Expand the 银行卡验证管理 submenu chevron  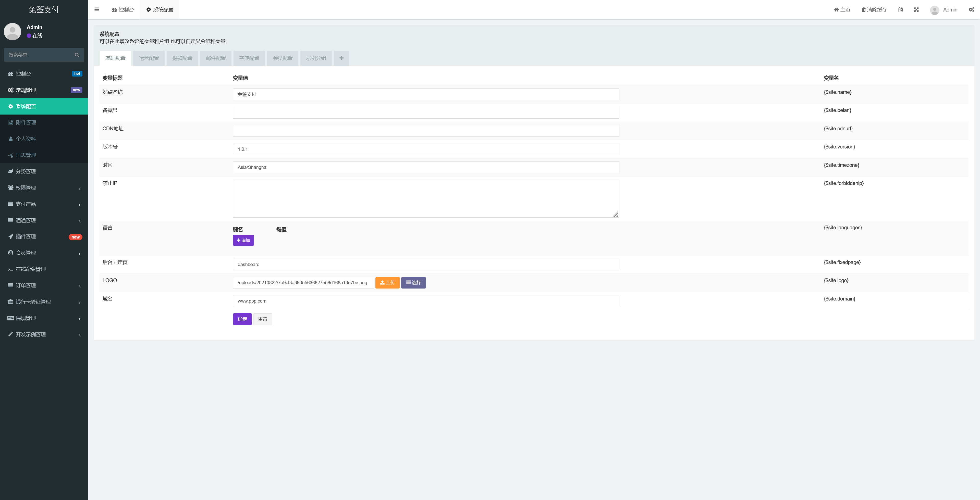[x=80, y=303]
